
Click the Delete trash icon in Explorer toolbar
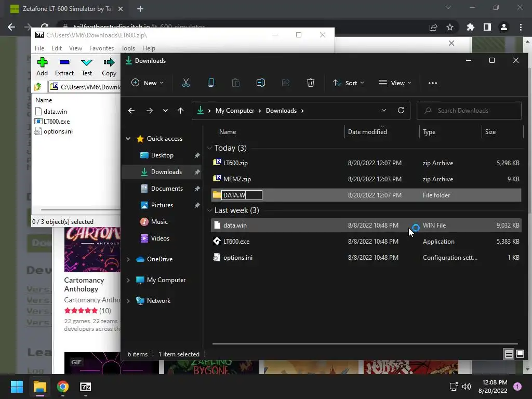pyautogui.click(x=311, y=83)
